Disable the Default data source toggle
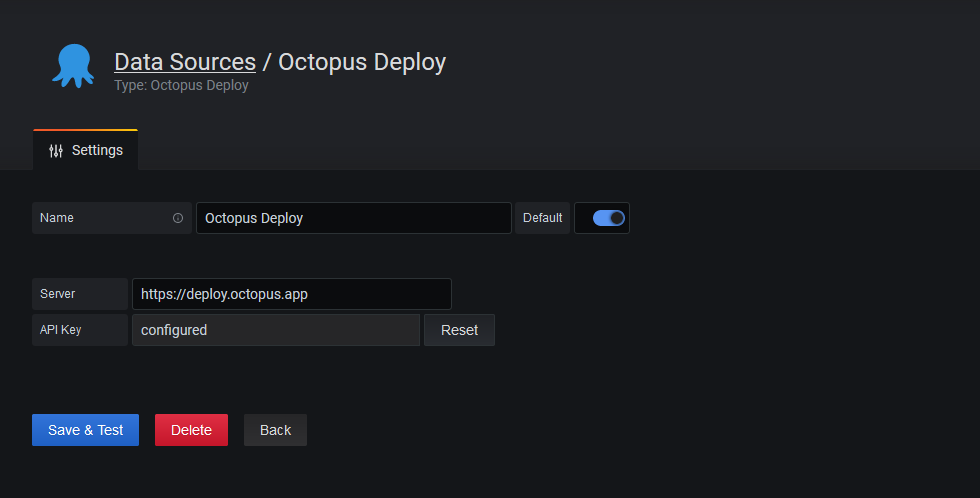The width and height of the screenshot is (980, 498). (x=608, y=218)
